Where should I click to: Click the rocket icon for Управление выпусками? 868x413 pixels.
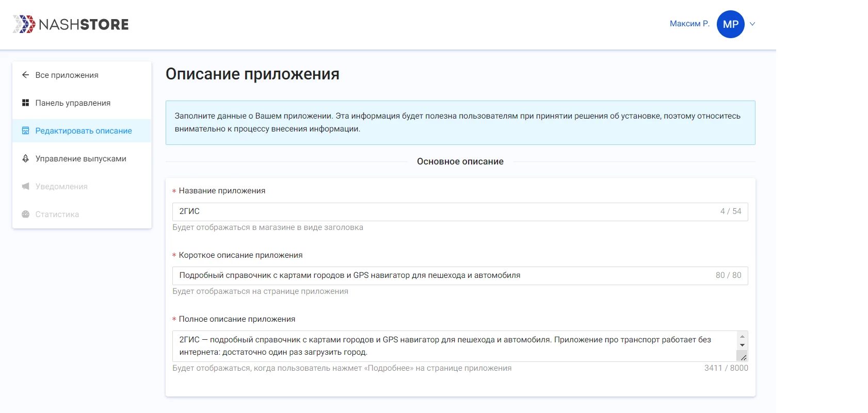(25, 158)
